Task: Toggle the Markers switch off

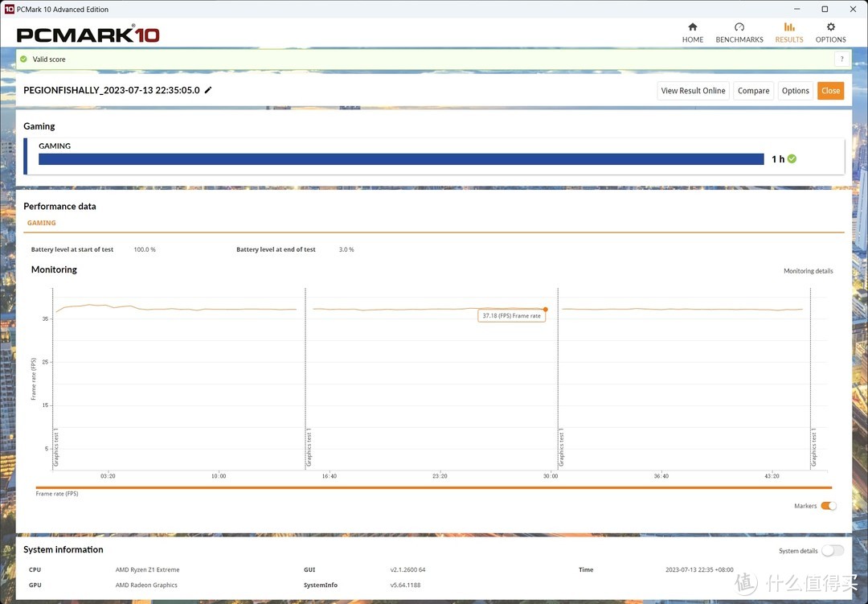Action: [x=829, y=506]
